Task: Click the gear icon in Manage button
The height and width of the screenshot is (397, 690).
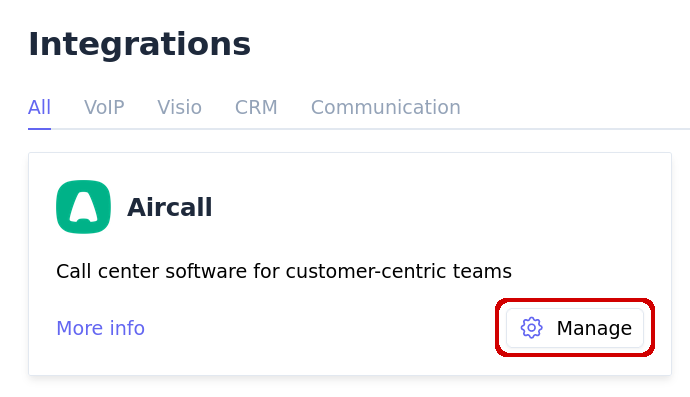Action: [x=532, y=328]
